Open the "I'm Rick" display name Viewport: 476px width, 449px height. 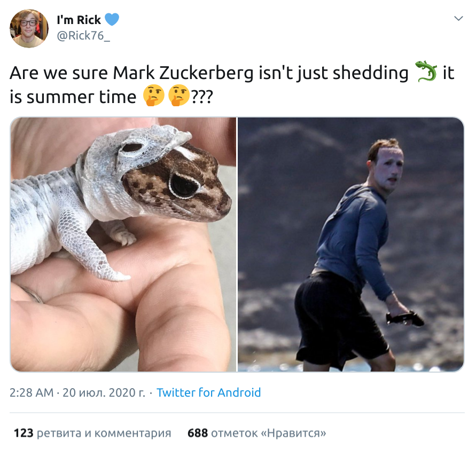coord(79,20)
